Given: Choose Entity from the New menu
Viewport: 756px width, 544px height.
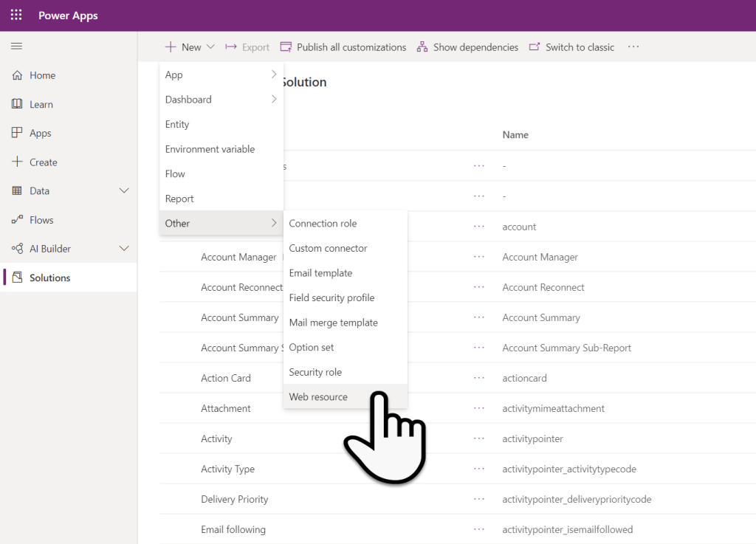Looking at the screenshot, I should point(177,124).
